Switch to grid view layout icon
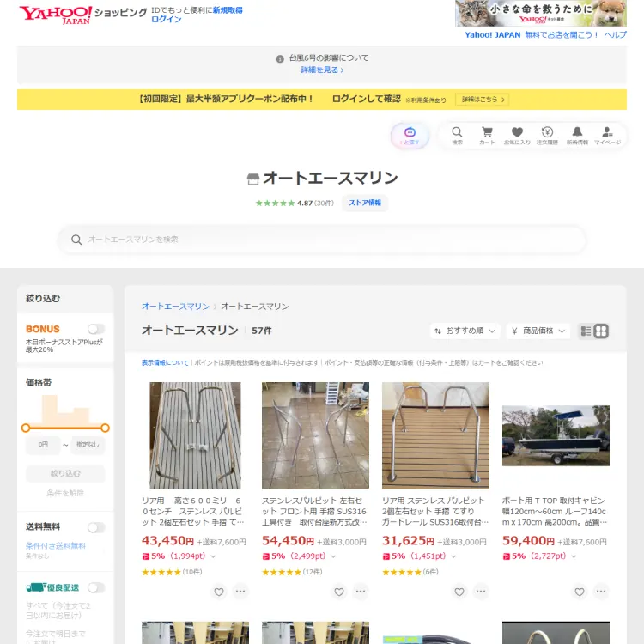This screenshot has height=644, width=644. coord(601,331)
